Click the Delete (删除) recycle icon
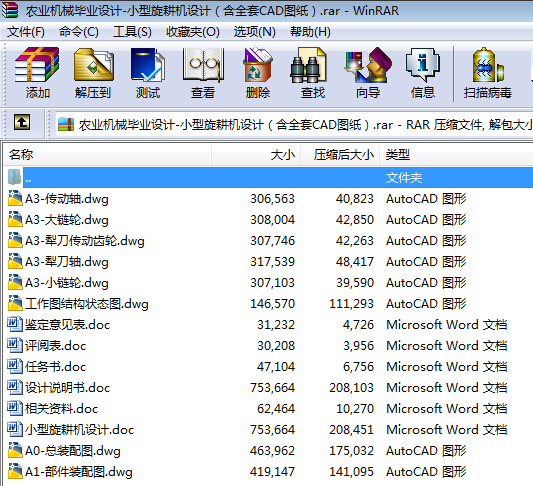The height and width of the screenshot is (486, 533). pyautogui.click(x=258, y=65)
